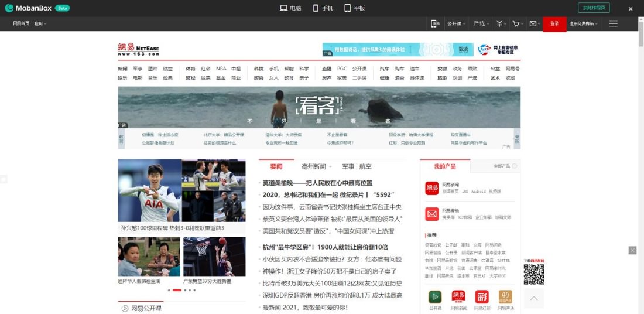Select the 我的产品 tab
The width and height of the screenshot is (644, 314).
(445, 166)
